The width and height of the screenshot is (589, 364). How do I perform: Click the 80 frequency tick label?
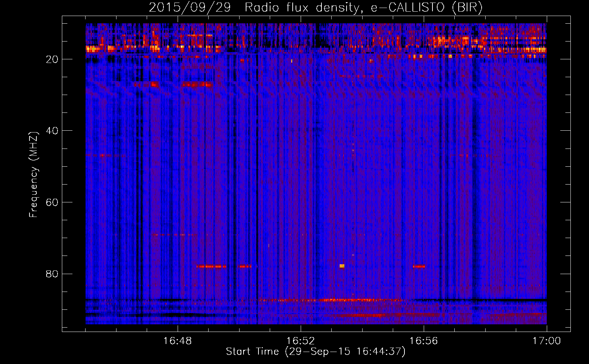pyautogui.click(x=52, y=274)
